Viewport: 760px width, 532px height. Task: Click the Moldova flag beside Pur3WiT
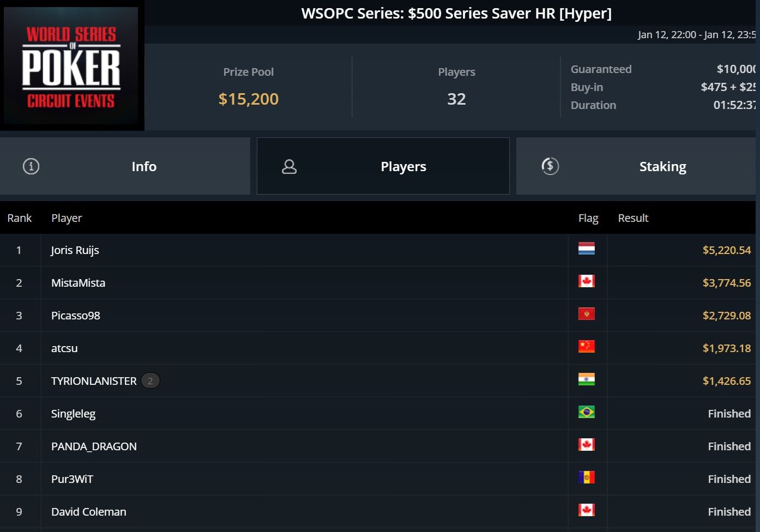click(x=586, y=477)
